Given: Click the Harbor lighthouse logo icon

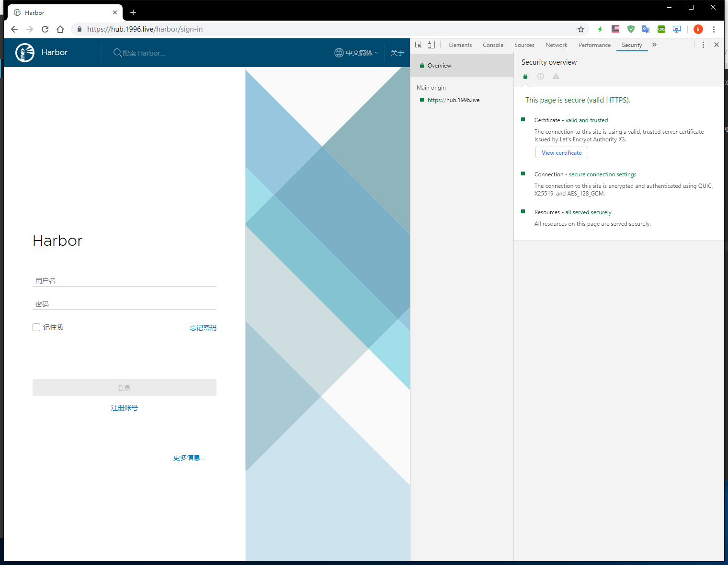Looking at the screenshot, I should [25, 53].
